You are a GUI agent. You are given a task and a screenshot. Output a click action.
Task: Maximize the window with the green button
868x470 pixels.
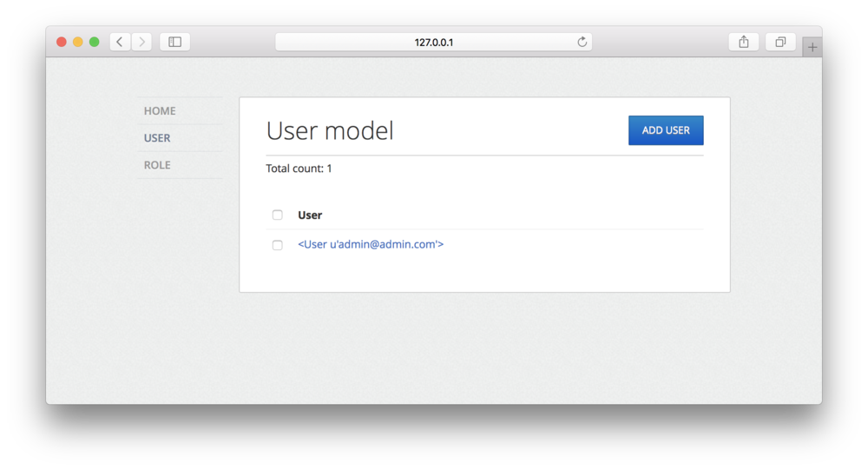tap(95, 42)
